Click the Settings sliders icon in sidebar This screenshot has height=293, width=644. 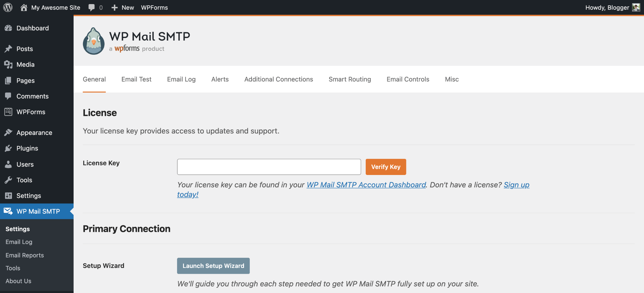pyautogui.click(x=8, y=196)
